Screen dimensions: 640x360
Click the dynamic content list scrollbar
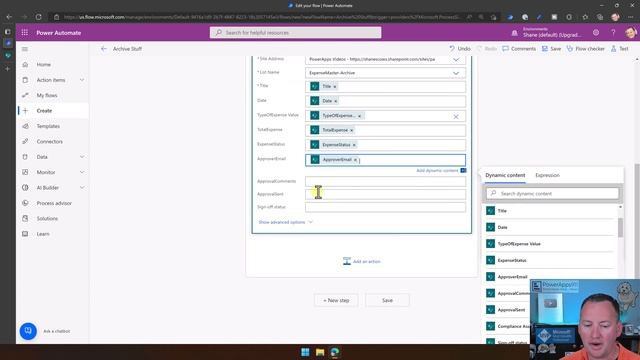click(620, 227)
